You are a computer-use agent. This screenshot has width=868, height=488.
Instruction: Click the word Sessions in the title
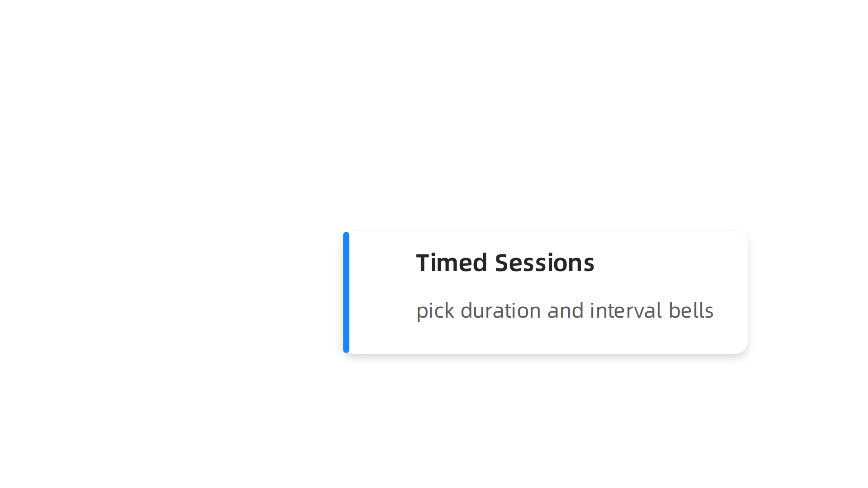click(x=545, y=263)
